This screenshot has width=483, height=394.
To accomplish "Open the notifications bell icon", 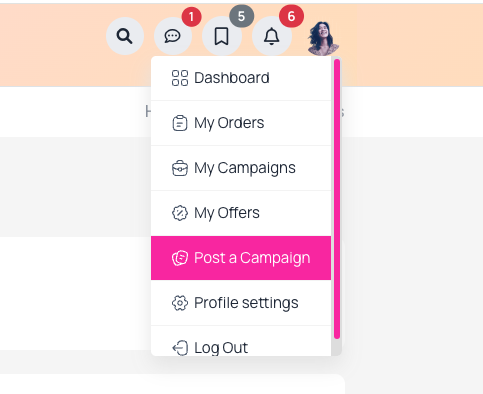I will point(272,36).
